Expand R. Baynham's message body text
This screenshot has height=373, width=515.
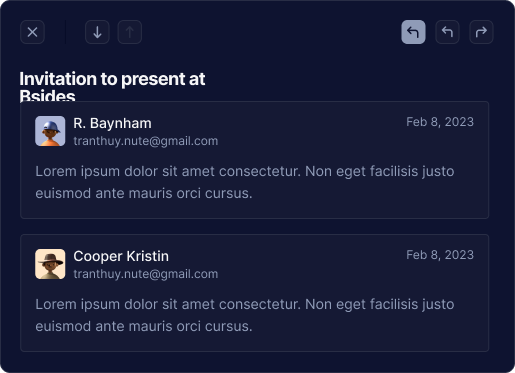click(245, 182)
